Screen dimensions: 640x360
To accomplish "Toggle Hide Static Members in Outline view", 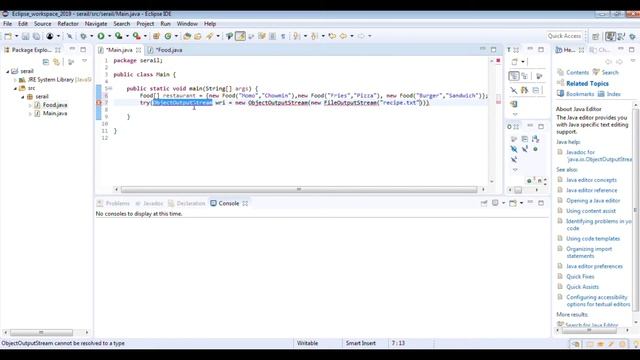I will pyautogui.click(x=524, y=149).
